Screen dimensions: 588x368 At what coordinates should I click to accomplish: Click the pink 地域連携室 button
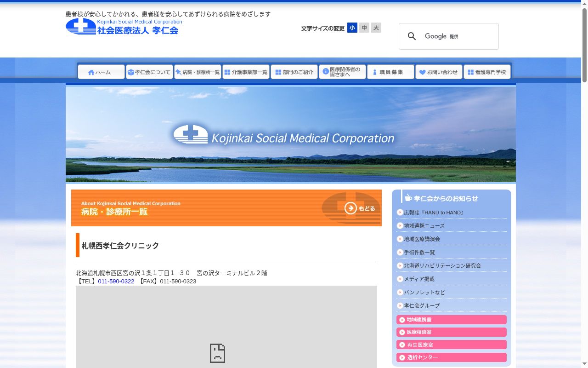click(x=452, y=320)
